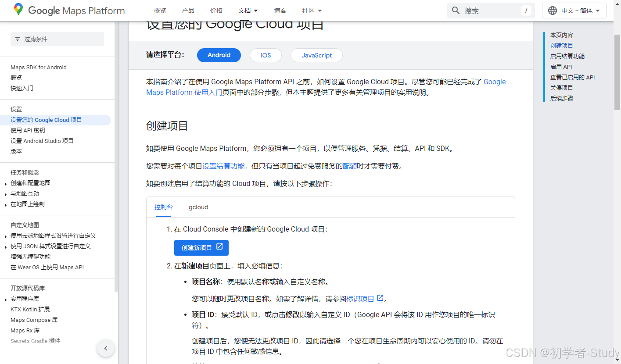Open the 产品 top navigation item
Screen dimensions: 621x364
188,11
